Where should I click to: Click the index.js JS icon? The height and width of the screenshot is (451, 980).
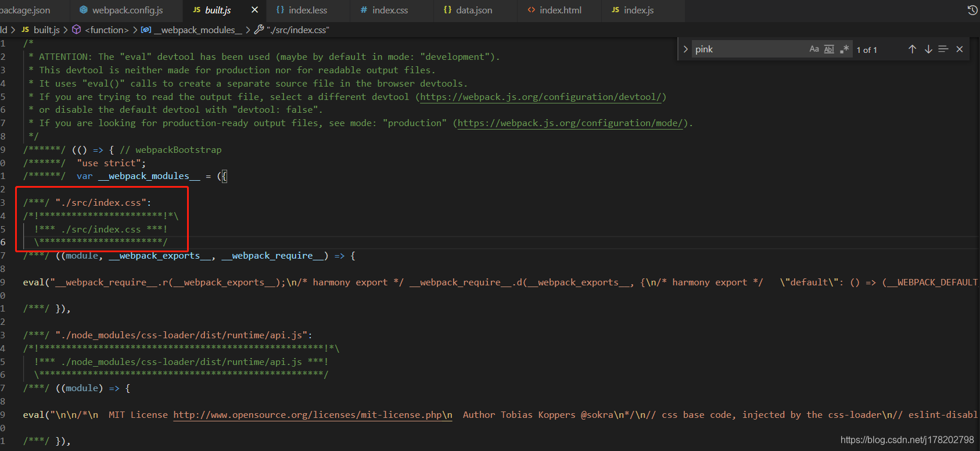pos(615,10)
